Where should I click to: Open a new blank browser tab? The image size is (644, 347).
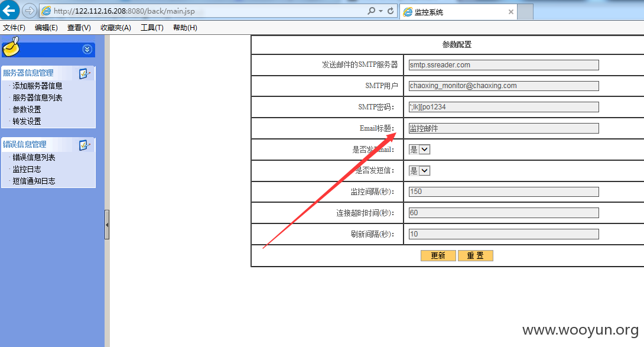(x=525, y=12)
